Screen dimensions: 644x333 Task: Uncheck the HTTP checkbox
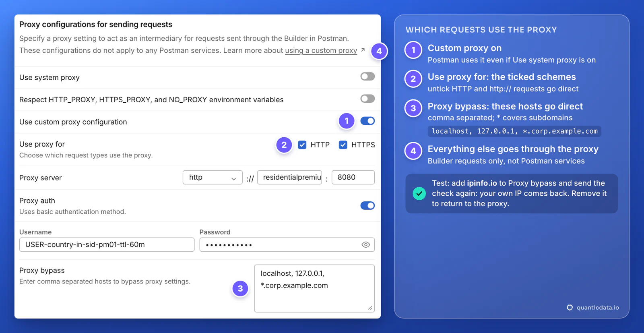302,145
